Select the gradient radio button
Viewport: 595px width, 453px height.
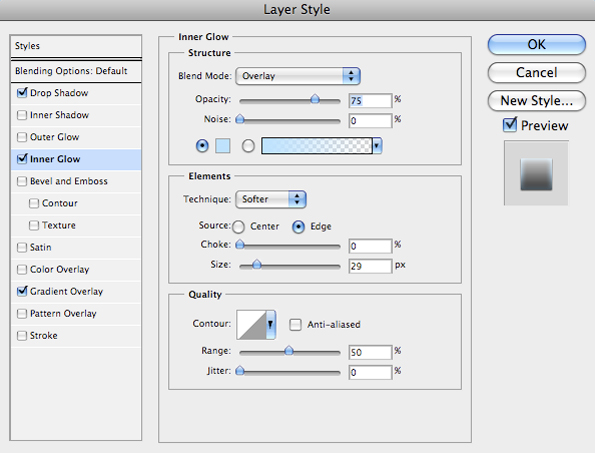[x=248, y=146]
